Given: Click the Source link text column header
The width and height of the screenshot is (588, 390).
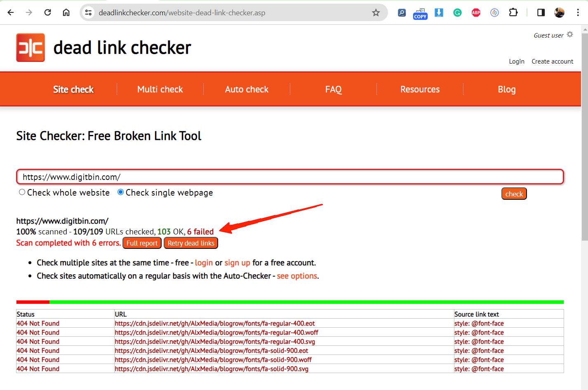Looking at the screenshot, I should click(477, 314).
